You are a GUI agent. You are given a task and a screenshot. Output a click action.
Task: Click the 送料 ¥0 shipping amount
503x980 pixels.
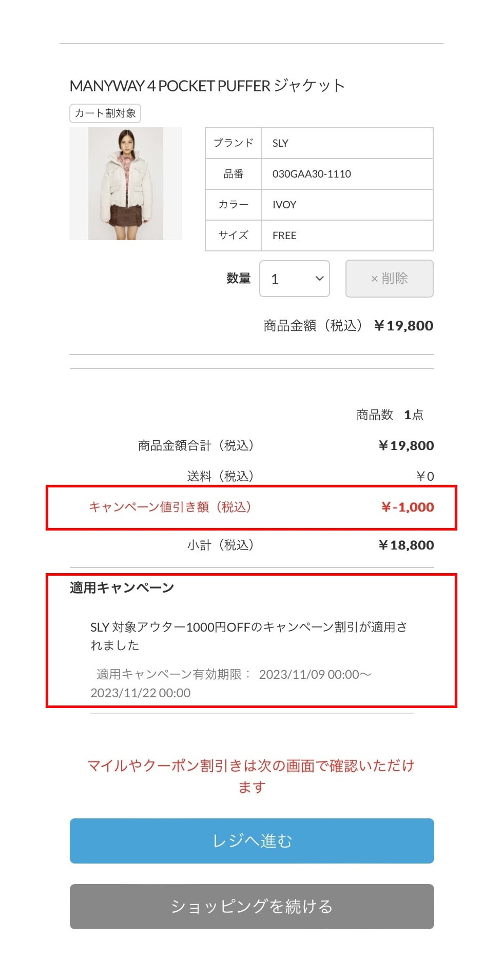425,477
